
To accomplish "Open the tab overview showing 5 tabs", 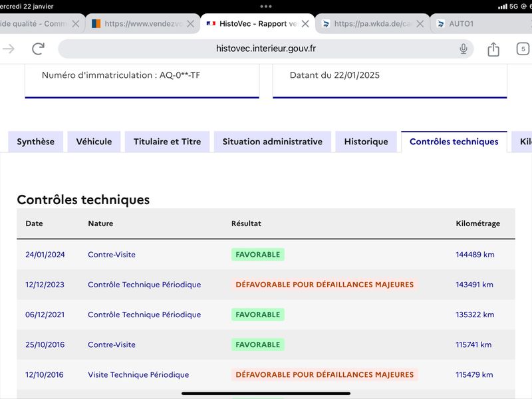I will tap(523, 49).
